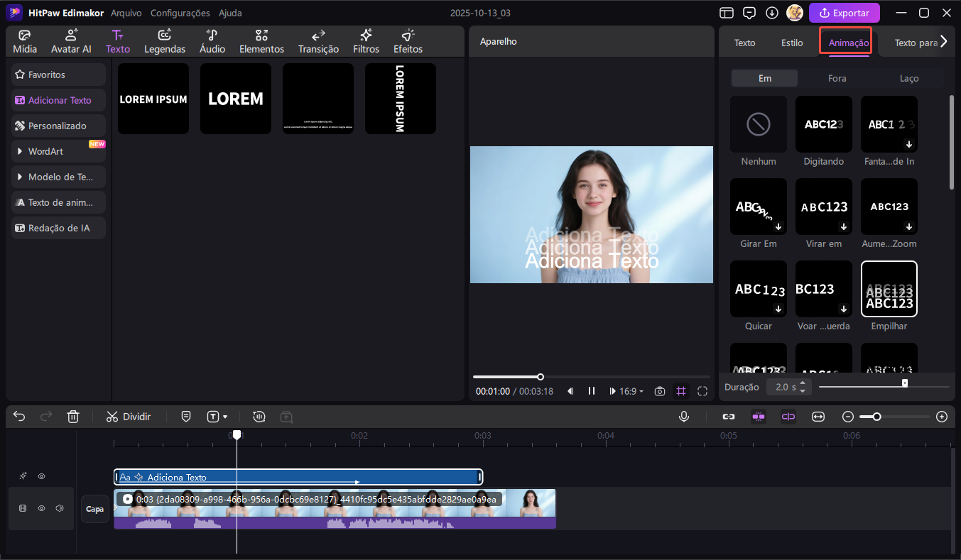The image size is (961, 560).
Task: Click the Dividir scissors tool
Action: (129, 417)
